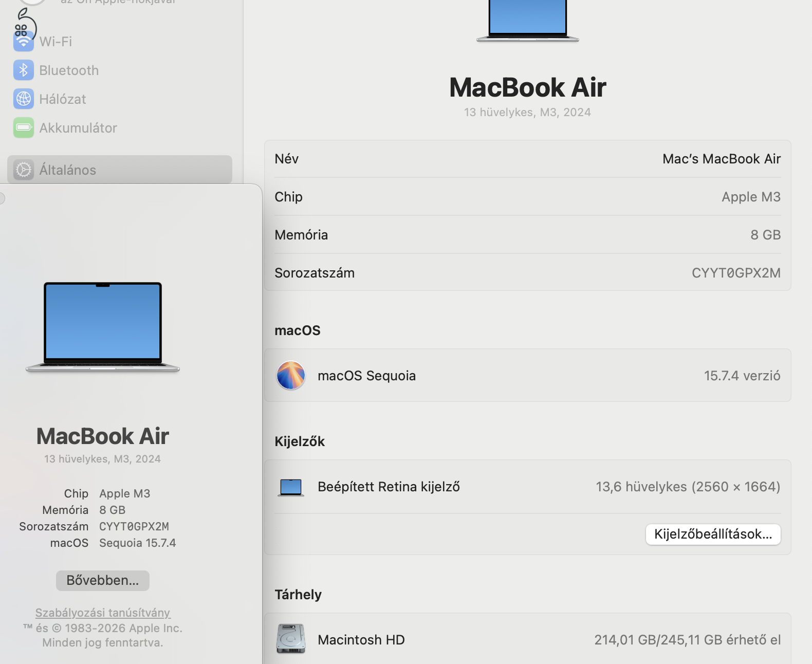The width and height of the screenshot is (812, 664).
Task: Click the Macintosh HD drive icon
Action: 291,639
